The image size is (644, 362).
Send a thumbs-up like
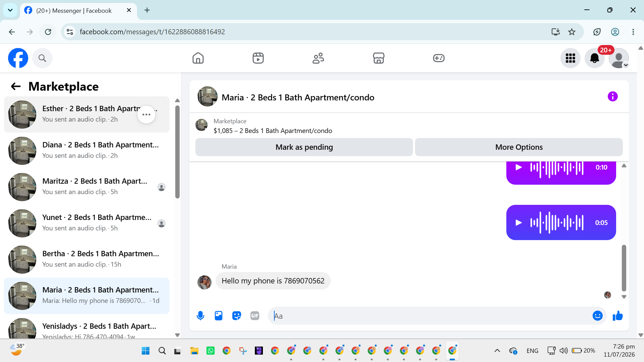click(618, 316)
